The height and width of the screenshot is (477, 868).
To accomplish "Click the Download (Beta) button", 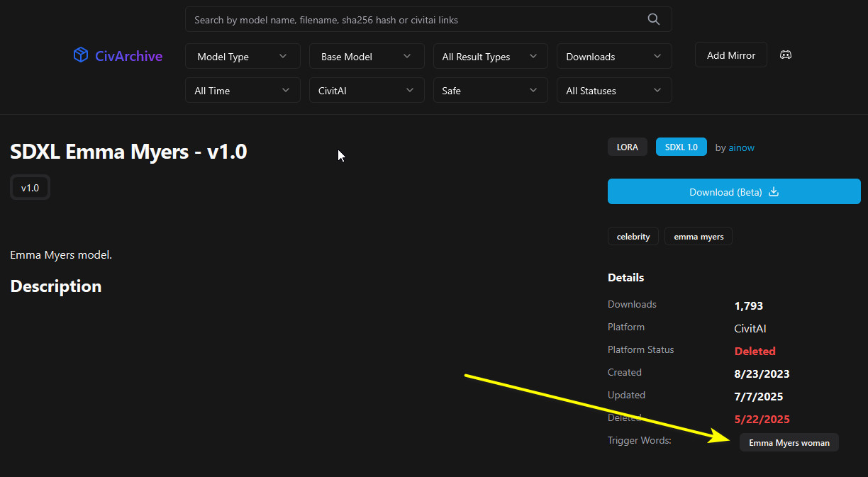I will tap(734, 191).
